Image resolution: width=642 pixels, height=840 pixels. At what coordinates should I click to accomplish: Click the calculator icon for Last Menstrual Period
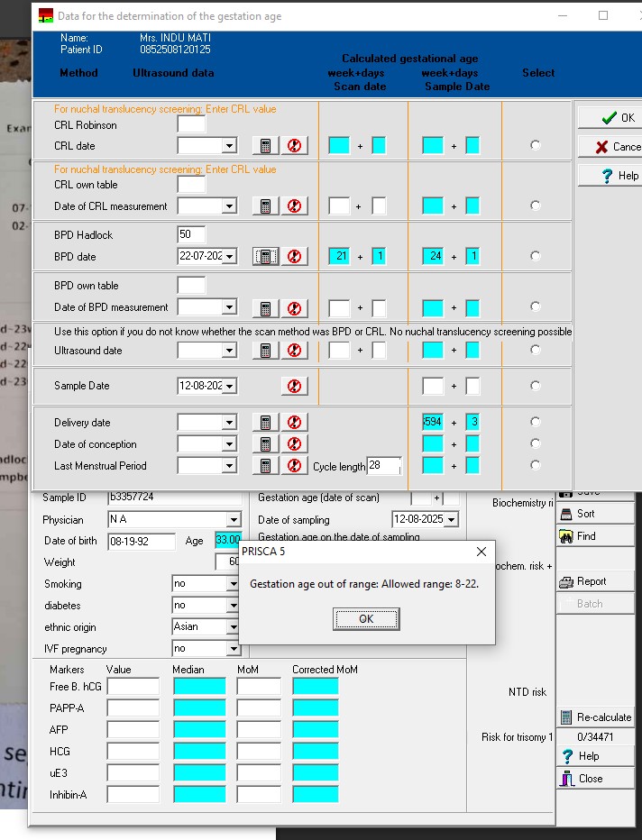coord(265,466)
